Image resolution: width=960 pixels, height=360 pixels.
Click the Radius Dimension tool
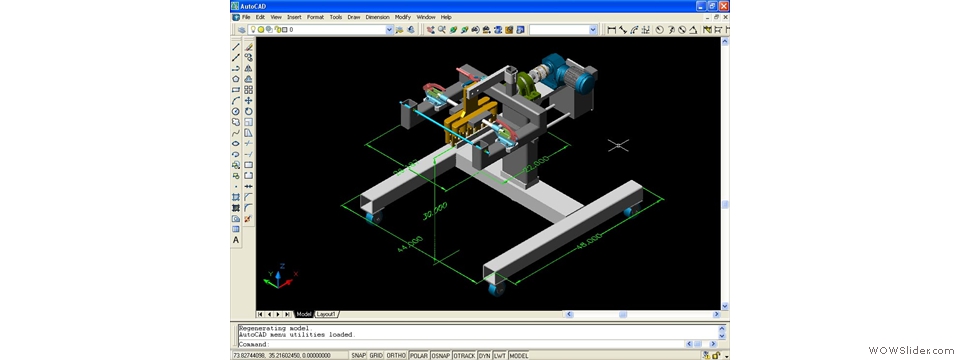point(659,29)
